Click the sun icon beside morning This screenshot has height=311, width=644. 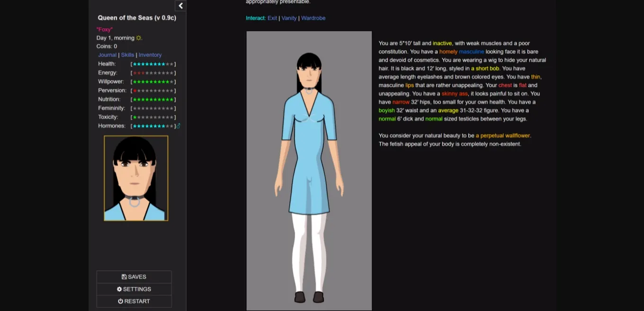point(139,38)
